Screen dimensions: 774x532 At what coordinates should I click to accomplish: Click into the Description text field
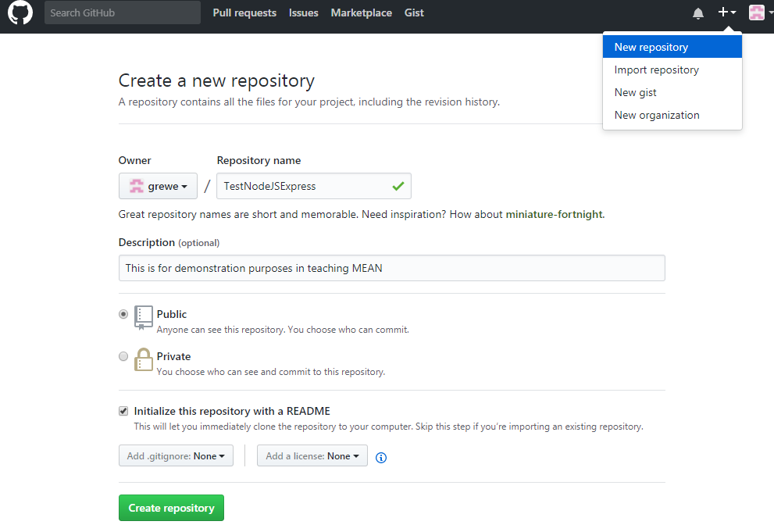pyautogui.click(x=391, y=268)
